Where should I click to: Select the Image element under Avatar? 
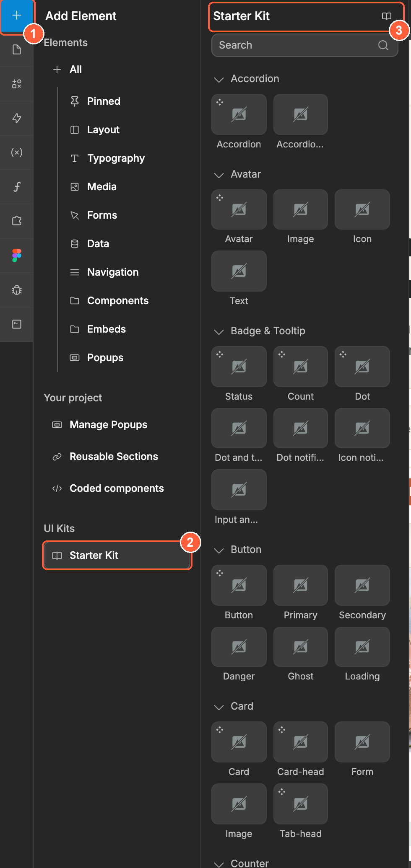(301, 209)
